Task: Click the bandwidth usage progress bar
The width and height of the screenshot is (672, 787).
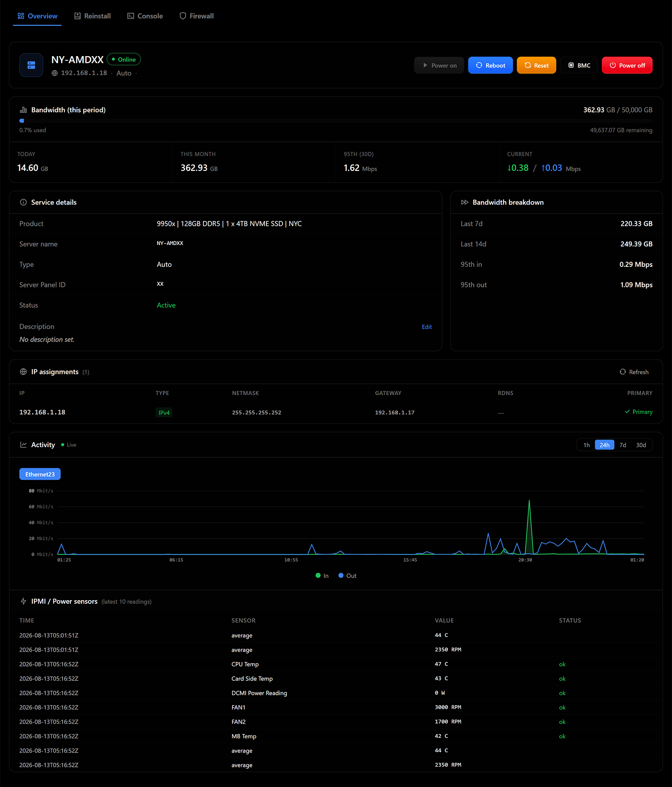Action: [x=336, y=121]
